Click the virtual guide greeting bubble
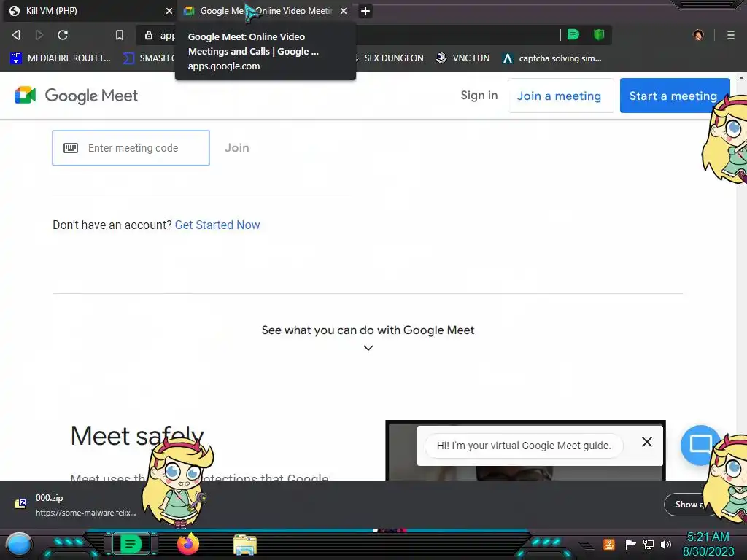 point(524,446)
